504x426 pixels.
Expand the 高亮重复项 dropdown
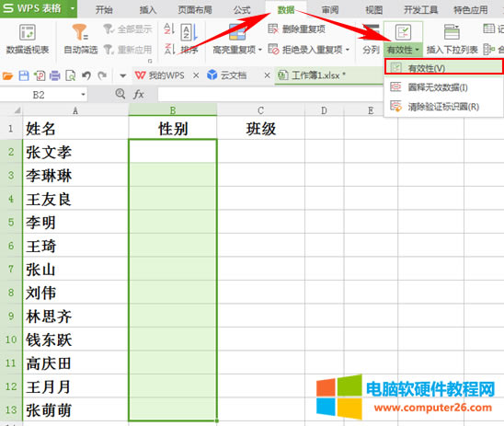tap(260, 50)
